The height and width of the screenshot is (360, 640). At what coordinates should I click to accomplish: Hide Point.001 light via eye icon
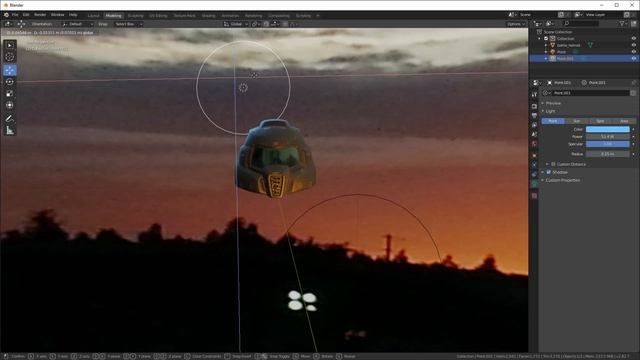(x=634, y=58)
